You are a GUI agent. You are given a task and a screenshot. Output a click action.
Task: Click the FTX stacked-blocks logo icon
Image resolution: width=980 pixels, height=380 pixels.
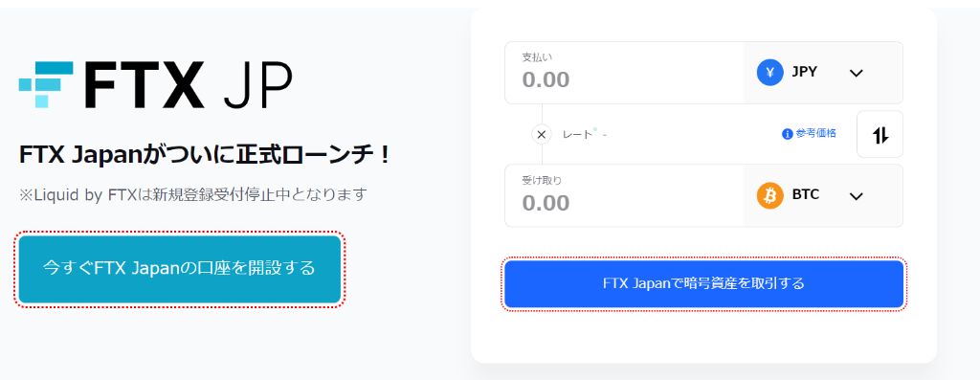(x=46, y=84)
